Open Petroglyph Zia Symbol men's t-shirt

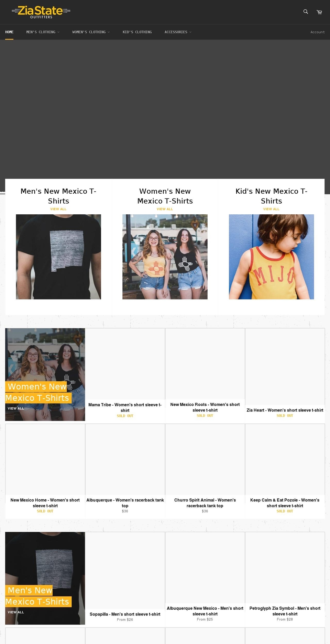285,611
